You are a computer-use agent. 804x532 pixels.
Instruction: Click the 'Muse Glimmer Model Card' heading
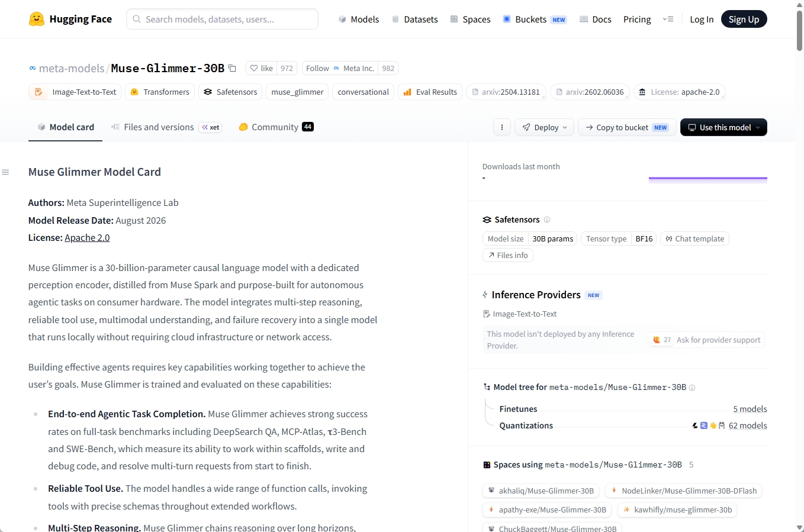click(x=95, y=172)
